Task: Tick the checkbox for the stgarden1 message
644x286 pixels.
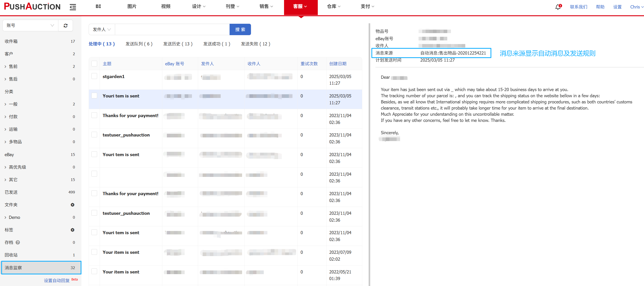Action: (x=94, y=76)
